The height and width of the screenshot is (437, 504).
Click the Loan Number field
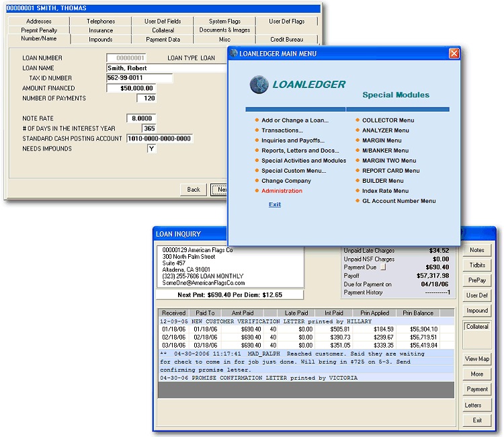[x=126, y=58]
